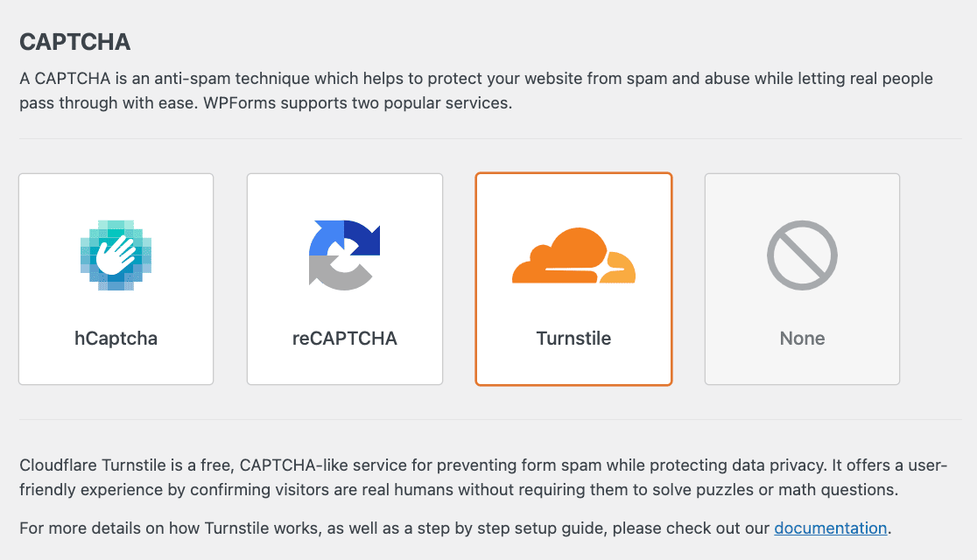
Task: Click the gray crossed circle for None
Action: pyautogui.click(x=802, y=255)
